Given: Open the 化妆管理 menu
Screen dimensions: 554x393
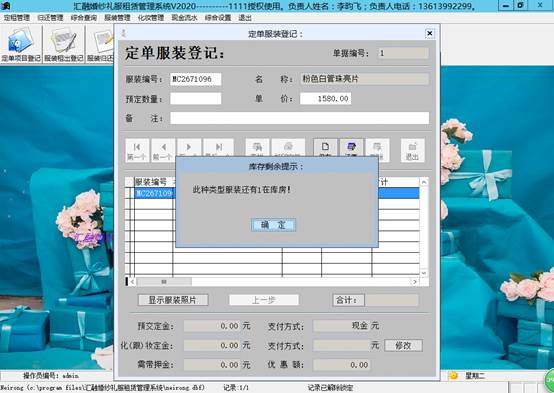Looking at the screenshot, I should tap(151, 18).
